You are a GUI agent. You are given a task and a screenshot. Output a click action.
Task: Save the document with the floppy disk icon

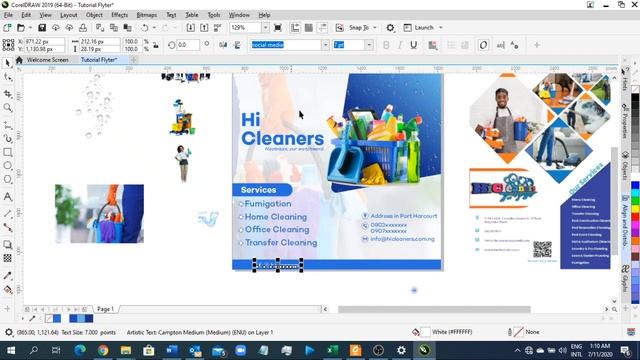click(x=42, y=28)
